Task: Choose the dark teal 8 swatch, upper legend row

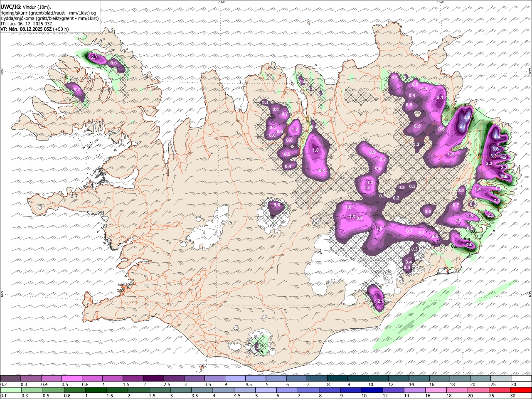Action: pyautogui.click(x=337, y=378)
